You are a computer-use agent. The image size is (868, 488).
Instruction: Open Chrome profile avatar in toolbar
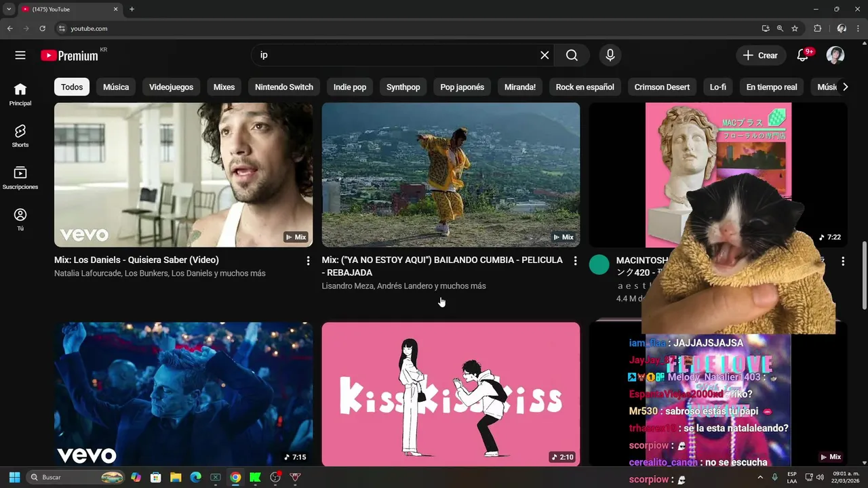(x=842, y=28)
